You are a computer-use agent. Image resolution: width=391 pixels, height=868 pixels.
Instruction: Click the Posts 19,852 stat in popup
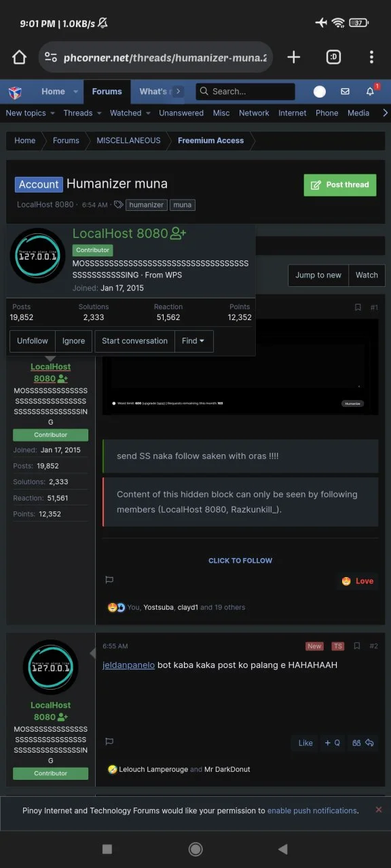pyautogui.click(x=22, y=312)
